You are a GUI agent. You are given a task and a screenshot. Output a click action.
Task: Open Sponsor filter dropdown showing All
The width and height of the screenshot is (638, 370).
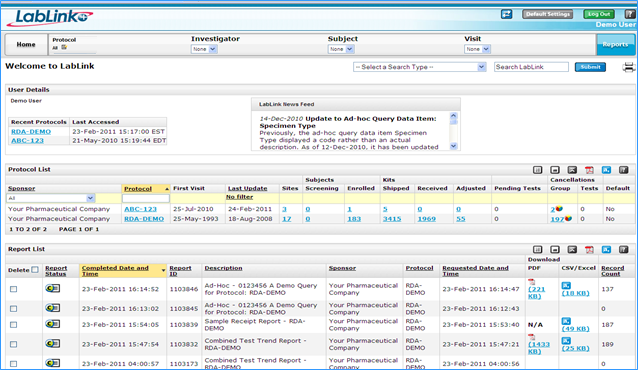pos(50,198)
